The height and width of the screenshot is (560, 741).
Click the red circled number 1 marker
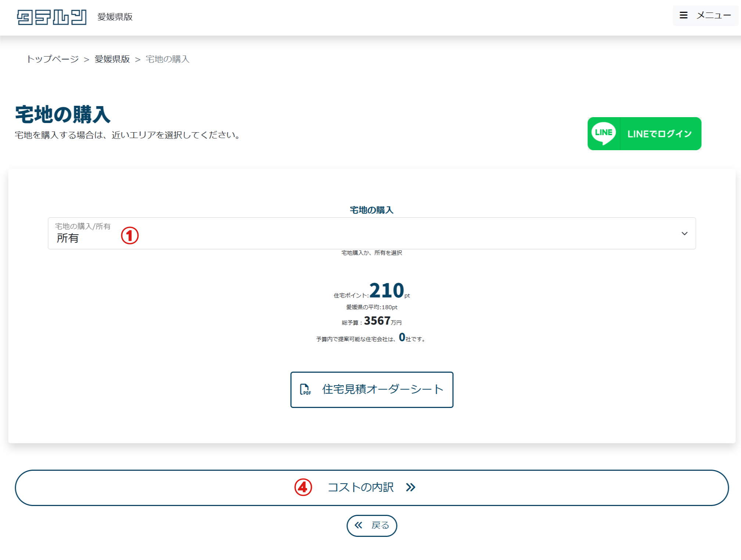pyautogui.click(x=130, y=235)
